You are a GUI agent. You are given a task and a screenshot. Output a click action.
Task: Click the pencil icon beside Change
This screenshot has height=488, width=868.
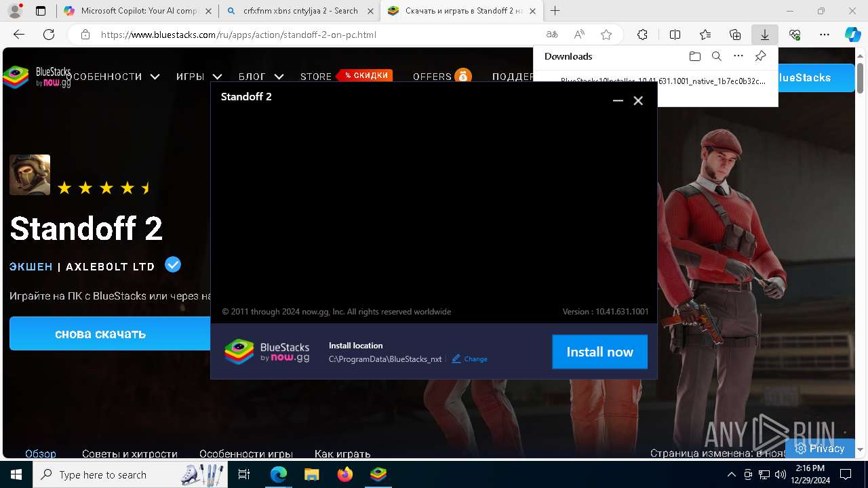point(456,359)
